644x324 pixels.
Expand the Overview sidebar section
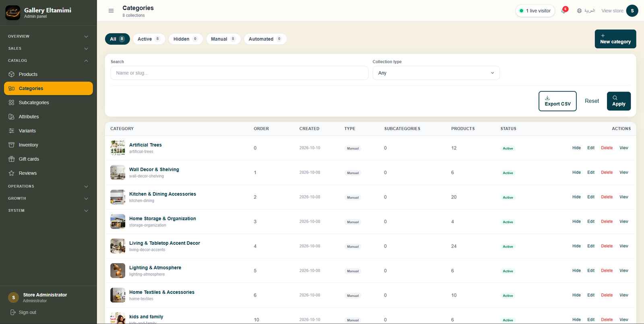[x=48, y=36]
